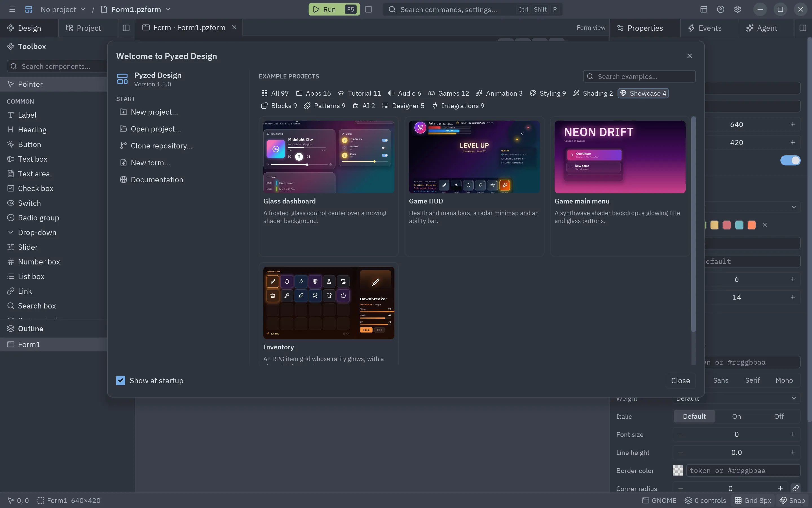
Task: Set Italic to Off
Action: [779, 417]
